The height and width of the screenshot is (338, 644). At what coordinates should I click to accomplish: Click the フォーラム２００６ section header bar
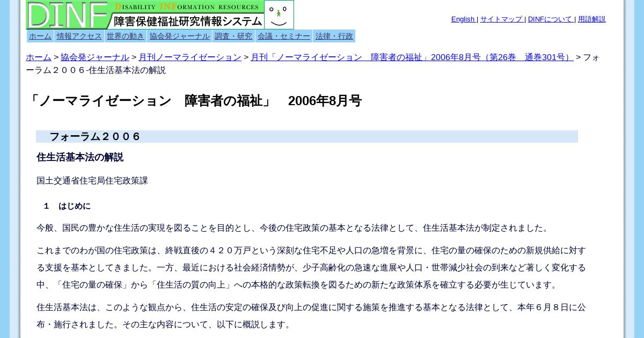[307, 136]
